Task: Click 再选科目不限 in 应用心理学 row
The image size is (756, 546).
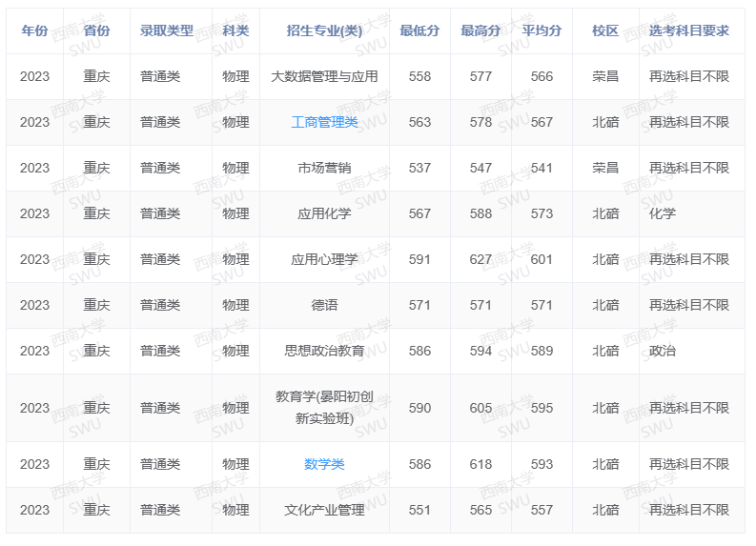Action: coord(689,259)
